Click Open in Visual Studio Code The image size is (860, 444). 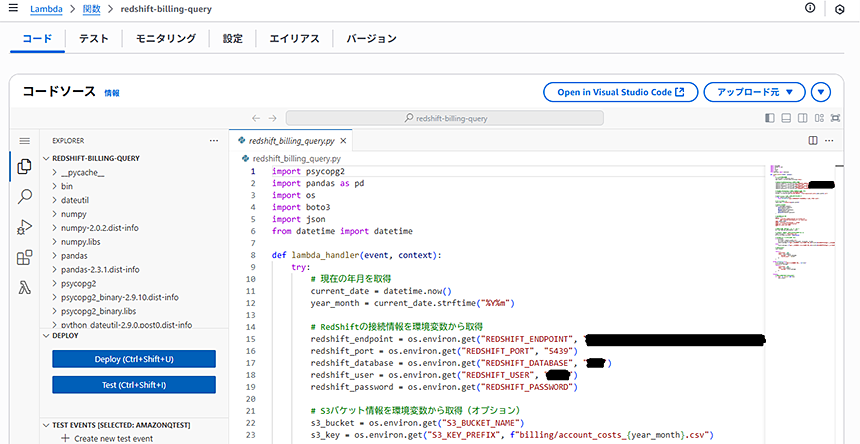click(620, 92)
